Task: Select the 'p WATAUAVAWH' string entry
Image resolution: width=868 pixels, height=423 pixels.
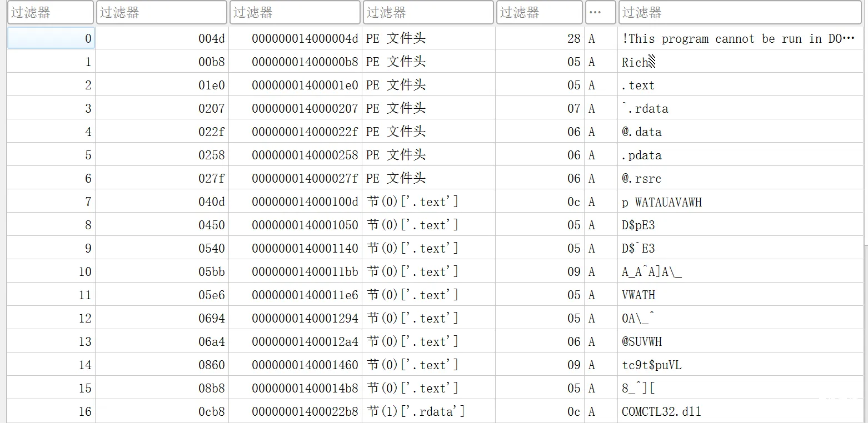Action: [x=661, y=202]
